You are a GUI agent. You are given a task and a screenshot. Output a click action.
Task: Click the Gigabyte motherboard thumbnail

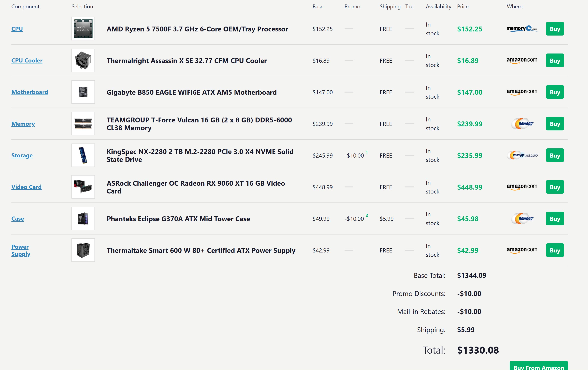pyautogui.click(x=83, y=92)
